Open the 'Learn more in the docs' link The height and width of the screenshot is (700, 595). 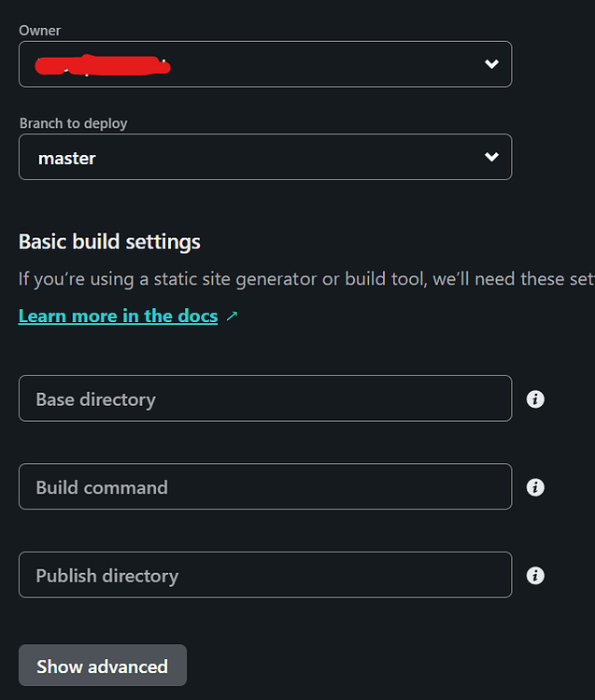pyautogui.click(x=118, y=316)
